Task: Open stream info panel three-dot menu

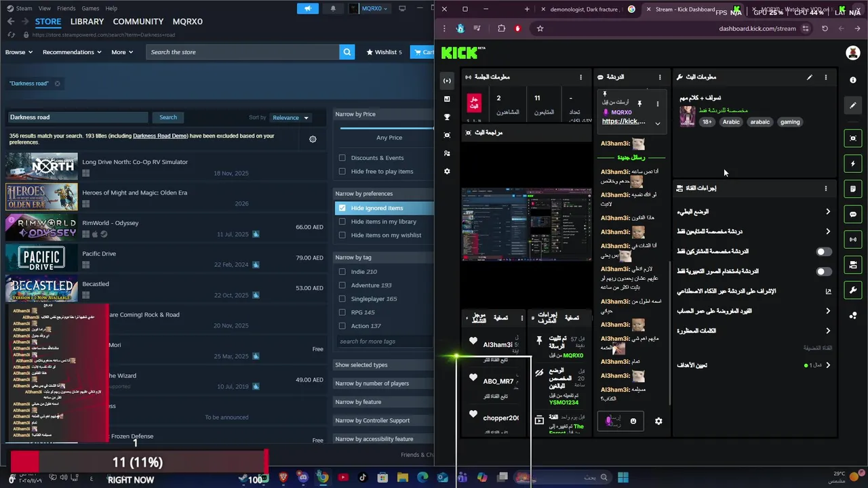Action: point(826,77)
